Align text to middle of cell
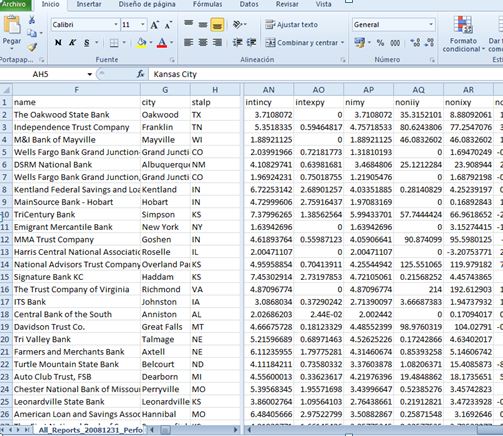Viewport: 503px width, 436px height. 203,25
